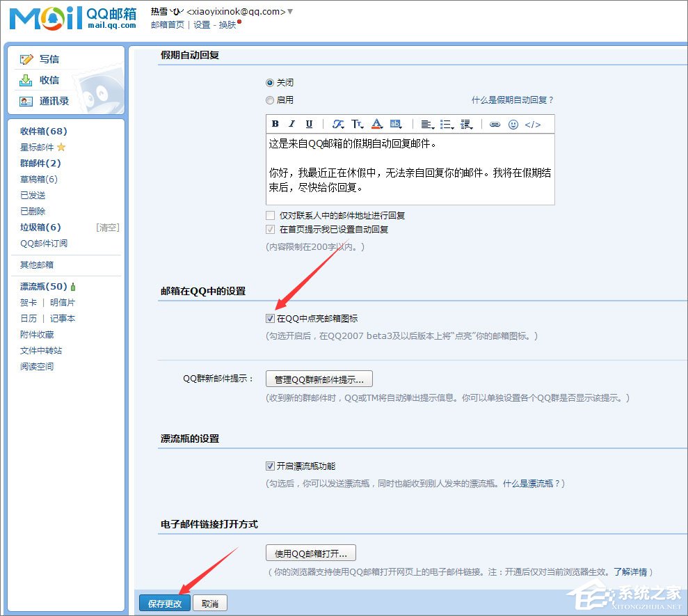Screen dimensions: 688x616
Task: Open the font size Tr dropdown
Action: tap(357, 124)
